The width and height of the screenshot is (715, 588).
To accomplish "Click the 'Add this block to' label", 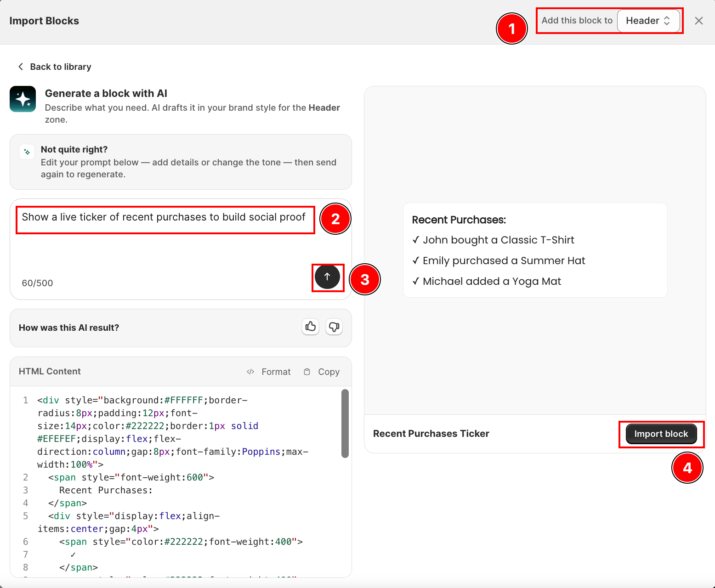I will coord(577,20).
